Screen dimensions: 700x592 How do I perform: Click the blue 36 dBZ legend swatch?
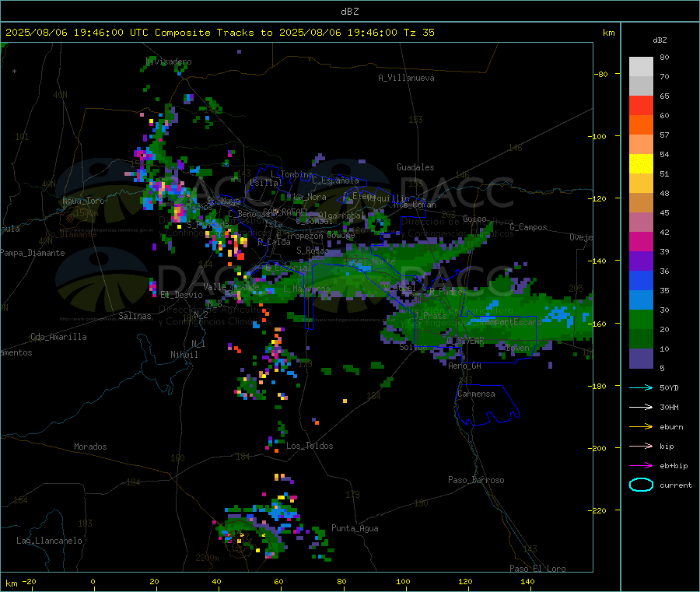(x=641, y=280)
